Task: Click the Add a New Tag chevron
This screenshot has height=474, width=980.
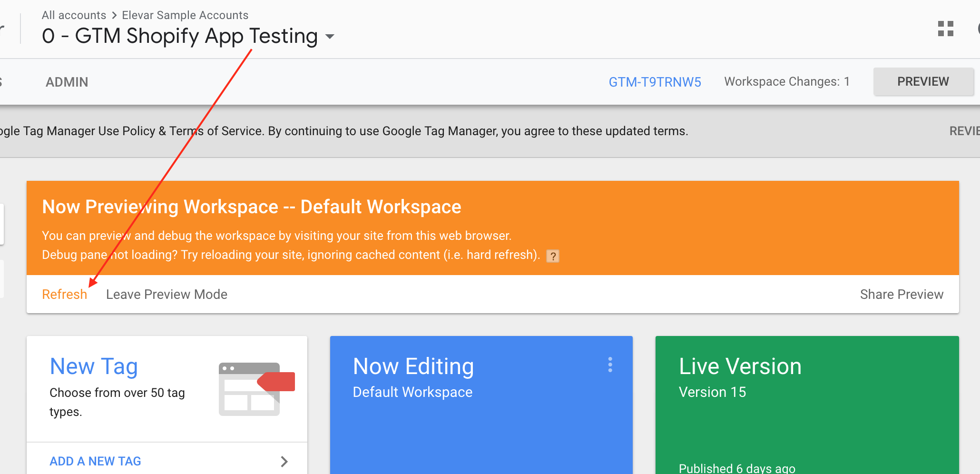Action: pyautogui.click(x=284, y=461)
